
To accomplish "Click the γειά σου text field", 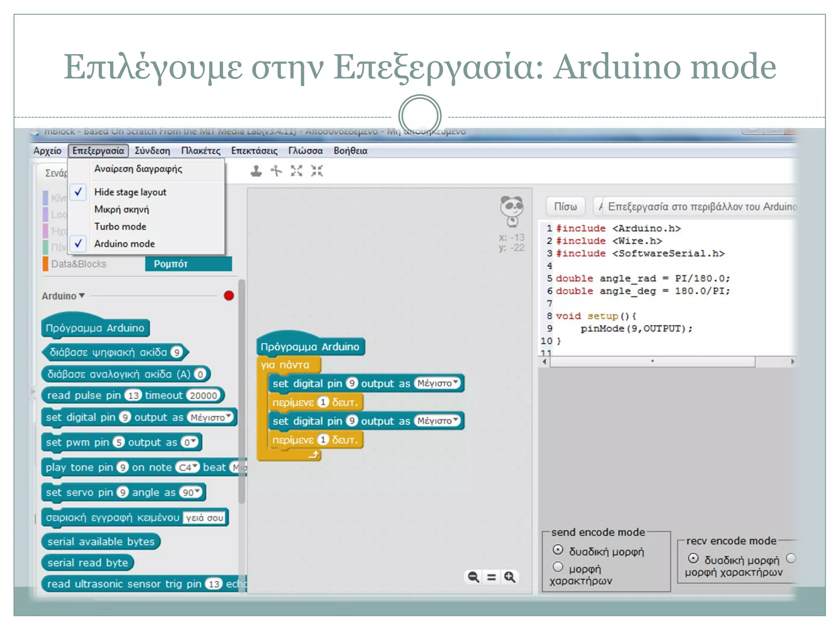I will click(204, 518).
